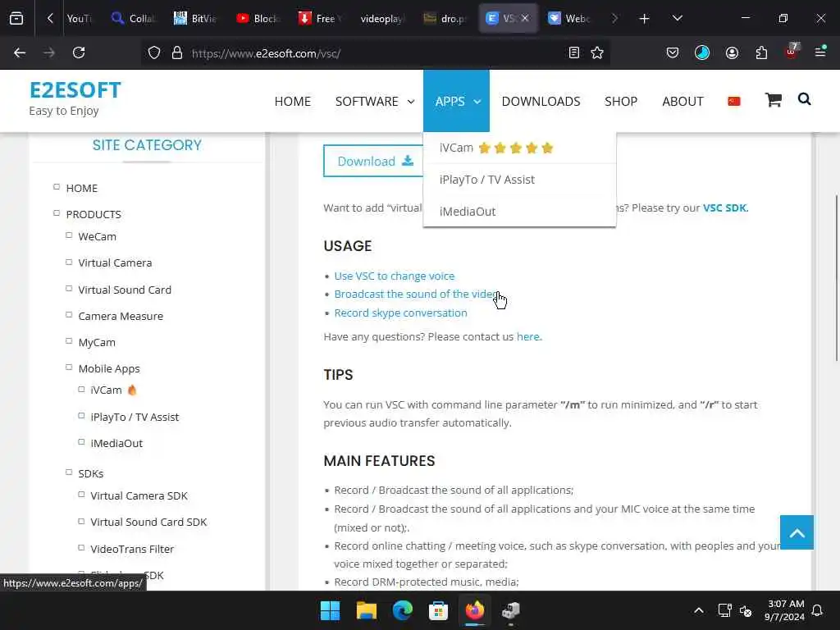The image size is (840, 630).
Task: Open File Explorer from taskbar
Action: [367, 610]
